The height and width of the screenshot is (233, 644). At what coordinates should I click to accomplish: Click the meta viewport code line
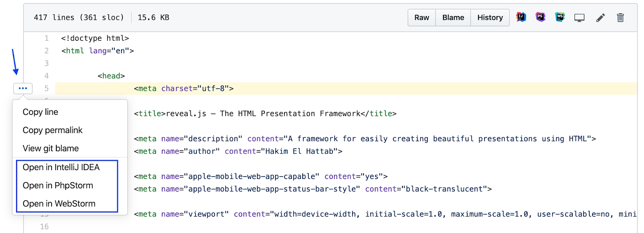385,214
